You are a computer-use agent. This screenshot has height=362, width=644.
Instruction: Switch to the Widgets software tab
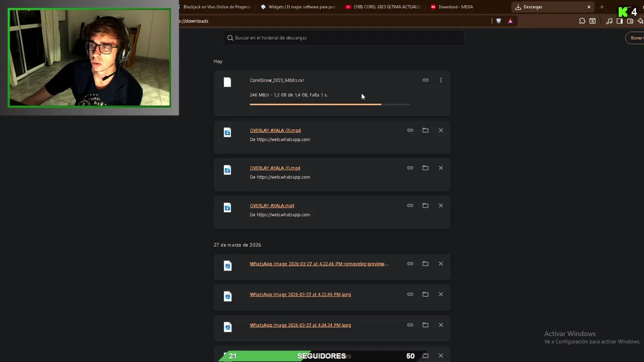click(298, 7)
